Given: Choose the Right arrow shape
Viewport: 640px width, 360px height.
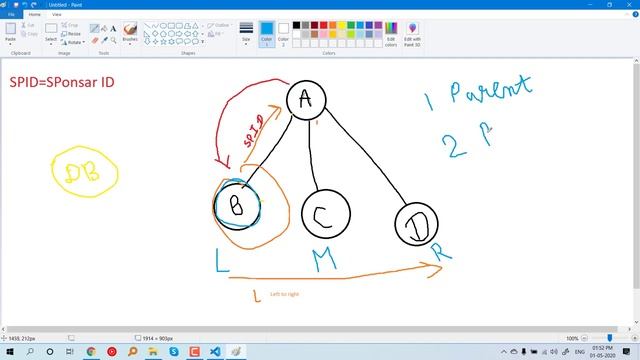Looking at the screenshot, I should point(180,34).
